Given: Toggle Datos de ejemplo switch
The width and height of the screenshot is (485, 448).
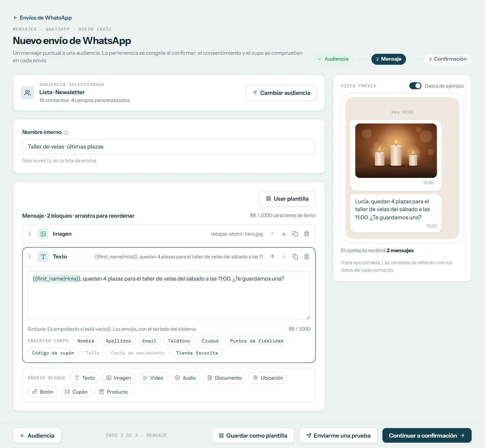Looking at the screenshot, I should [x=415, y=86].
